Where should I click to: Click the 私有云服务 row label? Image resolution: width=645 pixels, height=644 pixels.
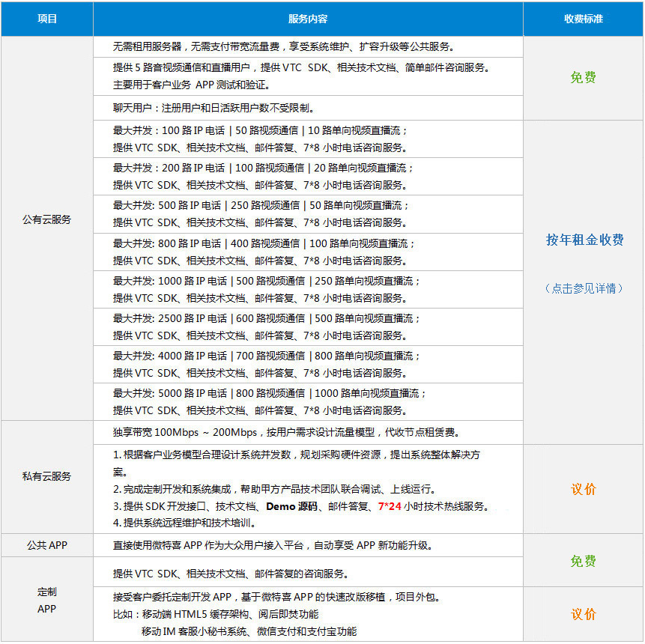47,476
